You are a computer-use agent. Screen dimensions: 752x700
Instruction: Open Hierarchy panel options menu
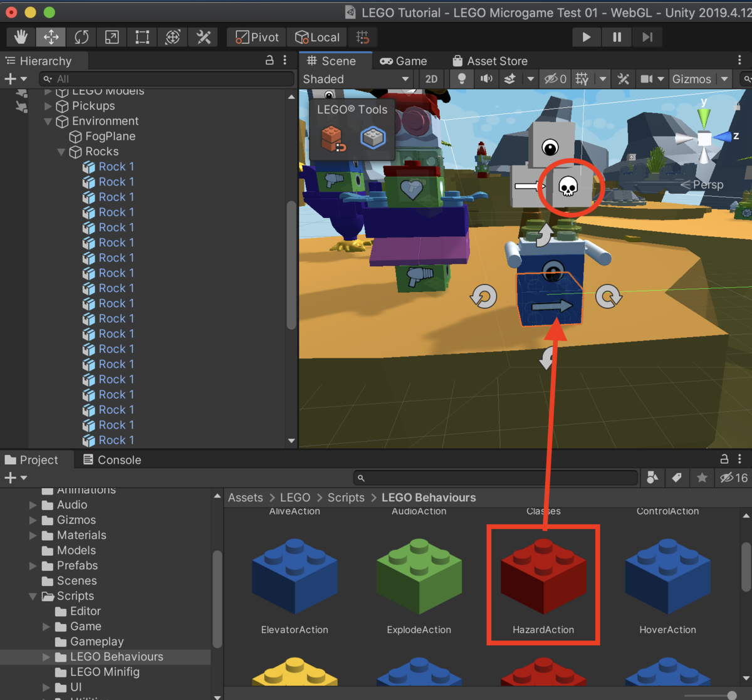(x=285, y=60)
